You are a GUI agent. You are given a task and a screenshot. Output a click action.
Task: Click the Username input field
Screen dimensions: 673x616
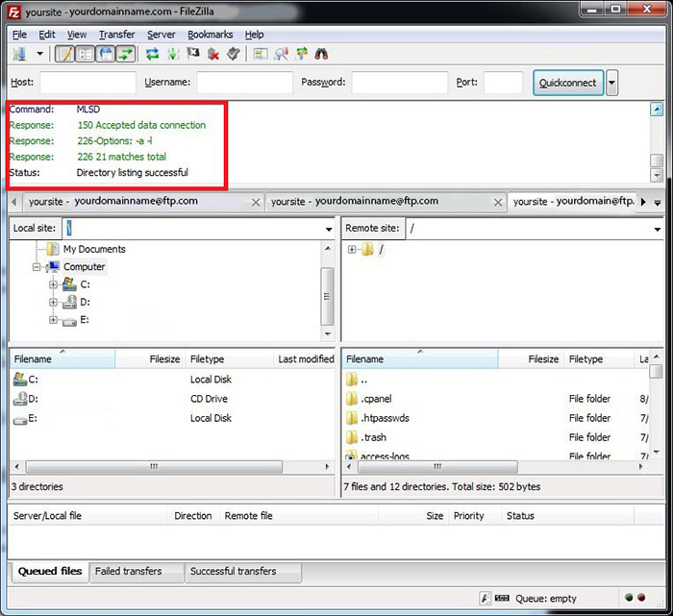click(x=244, y=83)
